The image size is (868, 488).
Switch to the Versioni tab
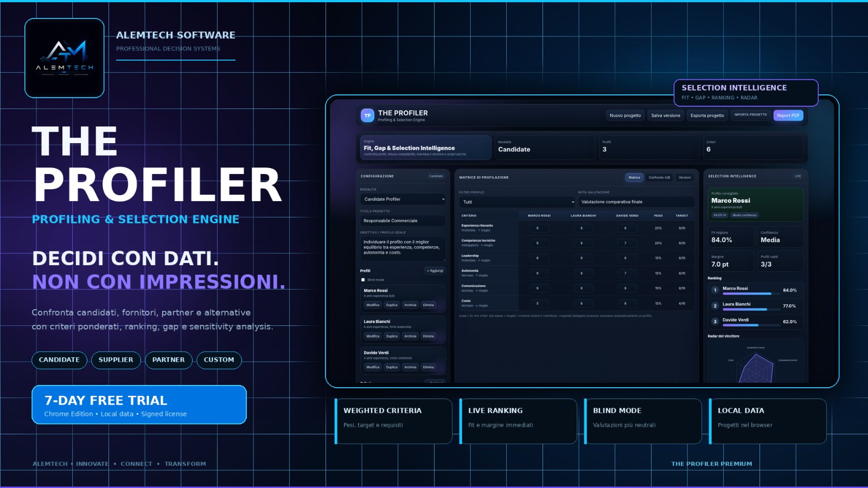(685, 177)
